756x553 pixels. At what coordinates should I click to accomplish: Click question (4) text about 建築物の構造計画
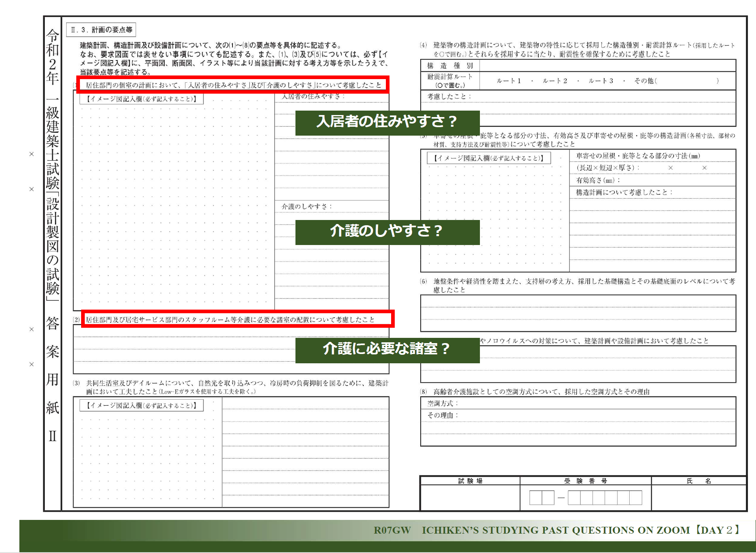click(584, 49)
